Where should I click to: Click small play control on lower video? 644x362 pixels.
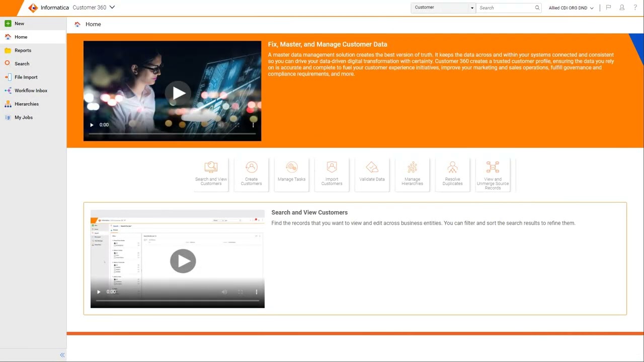99,292
